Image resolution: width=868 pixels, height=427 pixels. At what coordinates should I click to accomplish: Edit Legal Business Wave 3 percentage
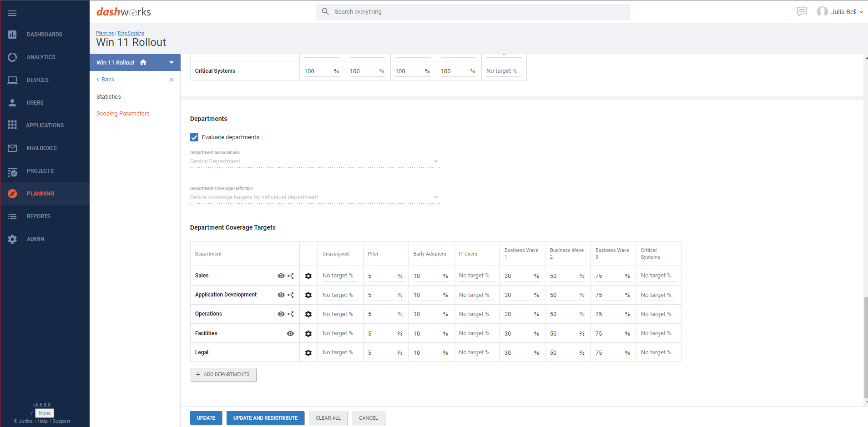click(613, 353)
